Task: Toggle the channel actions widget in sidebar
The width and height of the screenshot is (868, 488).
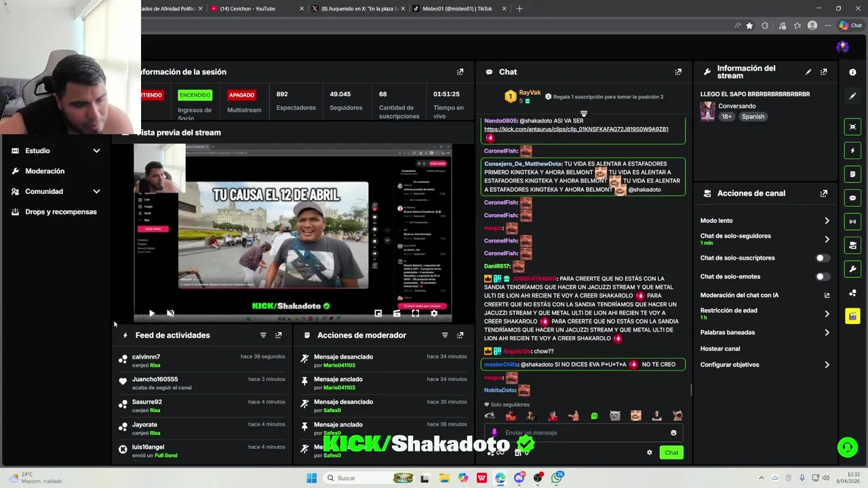Action: coord(852,245)
